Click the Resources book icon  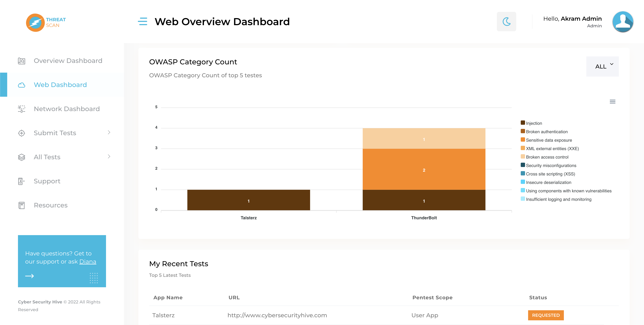click(22, 205)
